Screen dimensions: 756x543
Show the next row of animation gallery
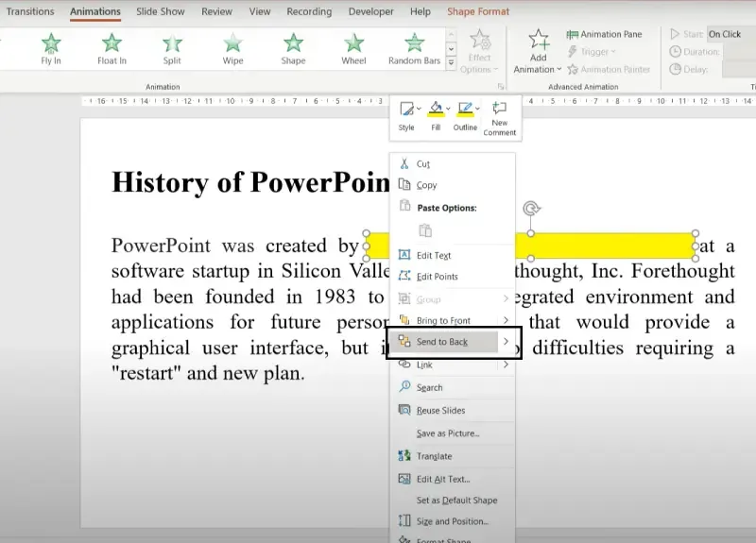[452, 49]
